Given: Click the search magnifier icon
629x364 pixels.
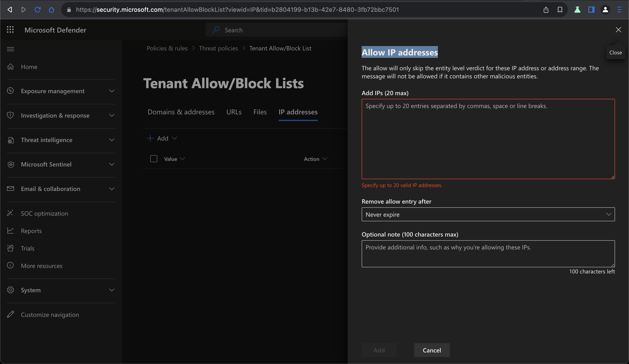Looking at the screenshot, I should point(216,30).
